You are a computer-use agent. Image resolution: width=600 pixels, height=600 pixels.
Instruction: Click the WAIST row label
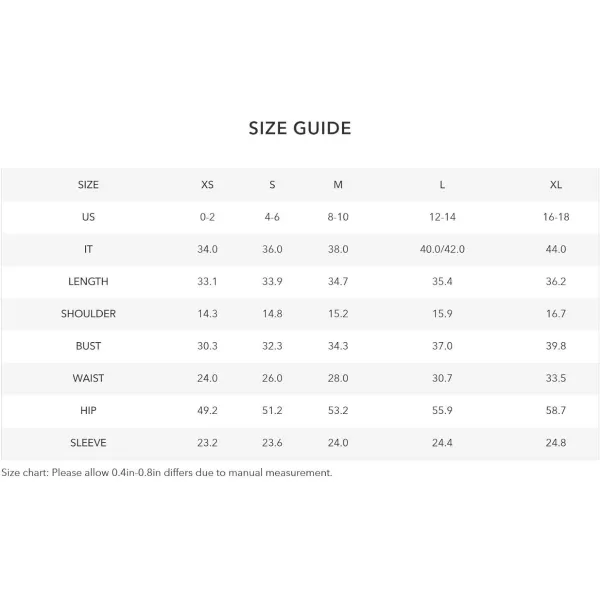coord(88,378)
